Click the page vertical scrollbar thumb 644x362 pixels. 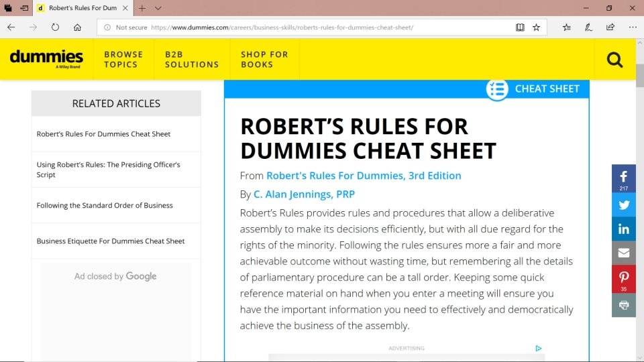coord(639,75)
